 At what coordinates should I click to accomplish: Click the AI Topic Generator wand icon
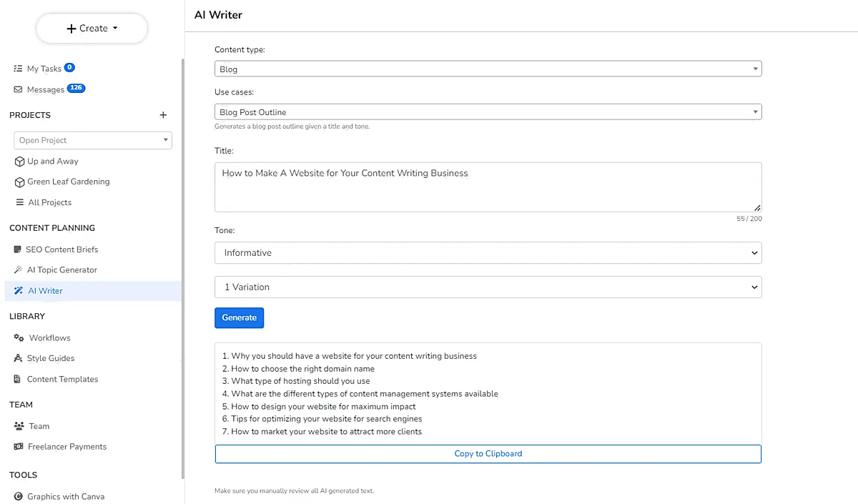[18, 270]
